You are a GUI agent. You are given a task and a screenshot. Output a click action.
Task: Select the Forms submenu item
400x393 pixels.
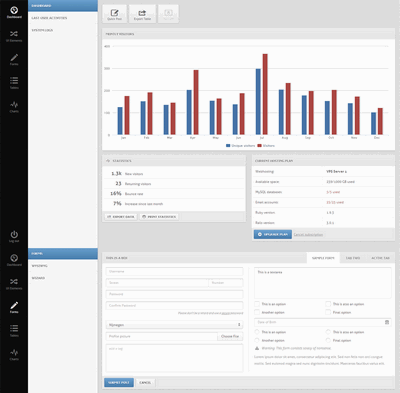[63, 254]
